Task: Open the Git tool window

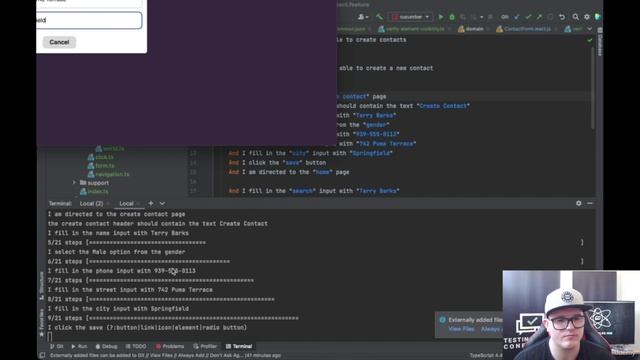Action: coord(56,346)
